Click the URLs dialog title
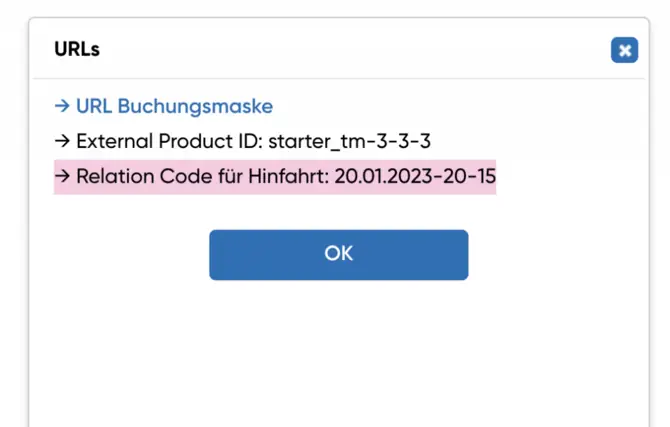 [77, 49]
